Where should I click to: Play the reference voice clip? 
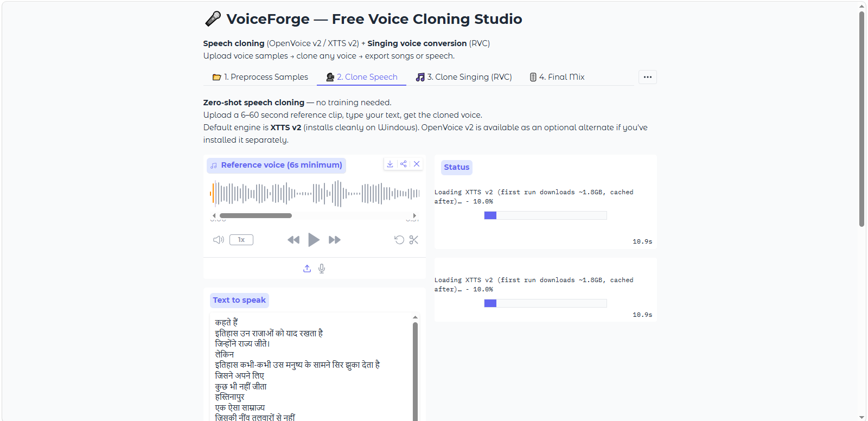click(314, 240)
